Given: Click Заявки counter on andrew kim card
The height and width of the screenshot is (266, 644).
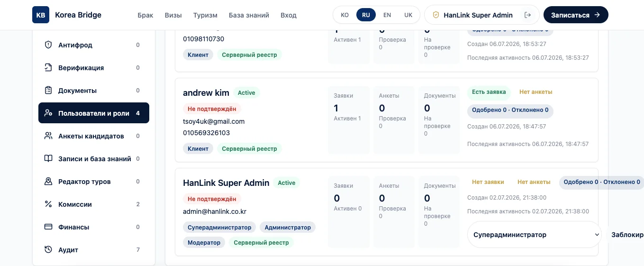Looking at the screenshot, I should tap(348, 120).
